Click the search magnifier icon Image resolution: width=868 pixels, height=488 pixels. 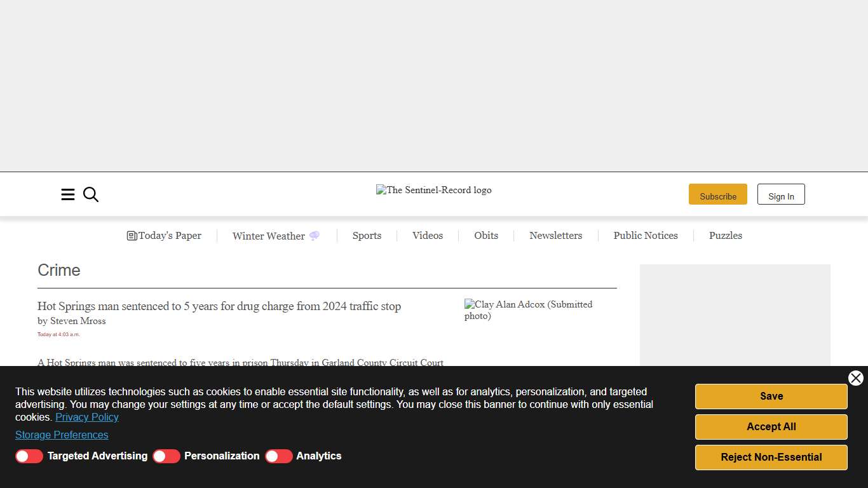pos(91,194)
